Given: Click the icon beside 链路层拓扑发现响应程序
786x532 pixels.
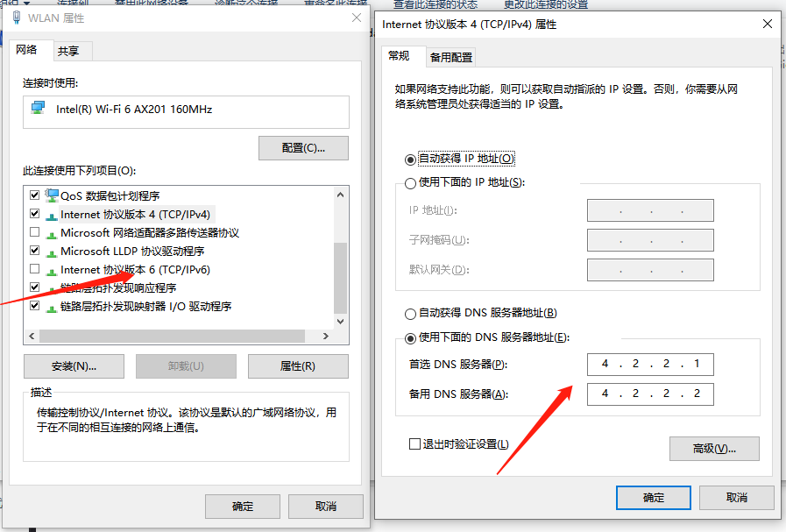Looking at the screenshot, I should [x=50, y=287].
